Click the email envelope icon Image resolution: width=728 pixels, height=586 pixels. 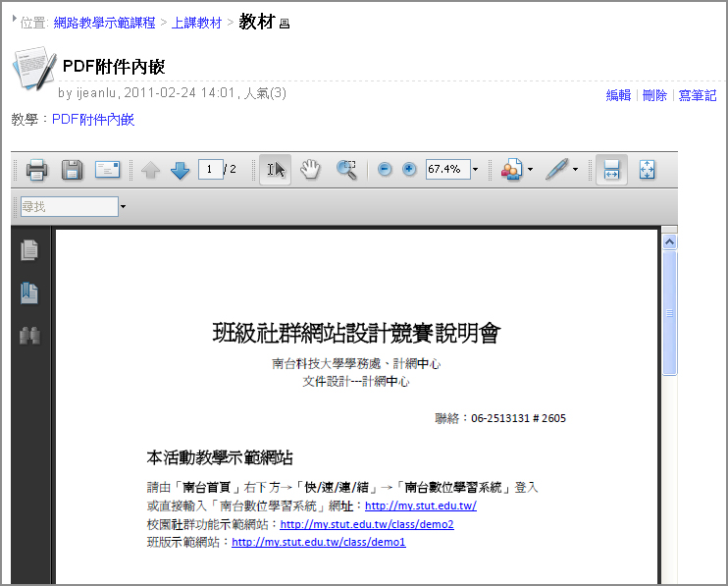tap(107, 170)
